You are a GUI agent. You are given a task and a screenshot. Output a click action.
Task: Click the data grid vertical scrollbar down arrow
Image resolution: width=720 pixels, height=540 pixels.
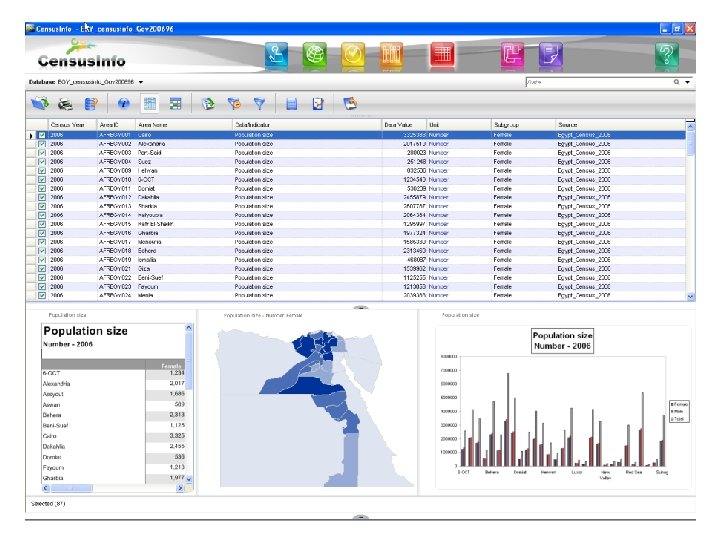coord(690,297)
